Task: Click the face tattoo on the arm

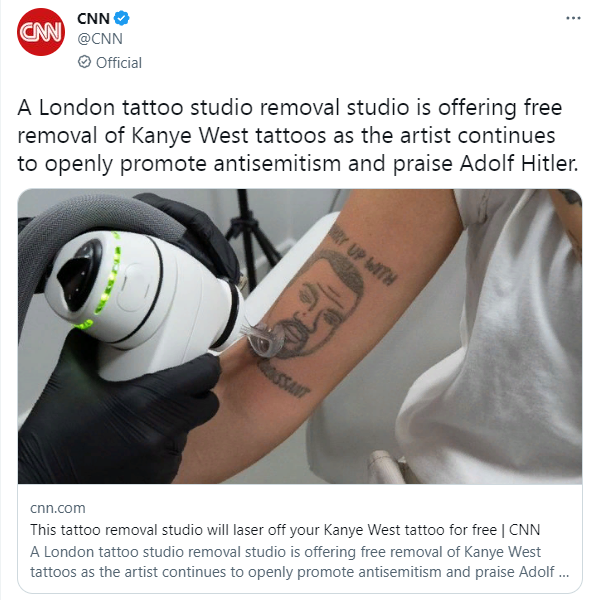Action: (x=317, y=304)
